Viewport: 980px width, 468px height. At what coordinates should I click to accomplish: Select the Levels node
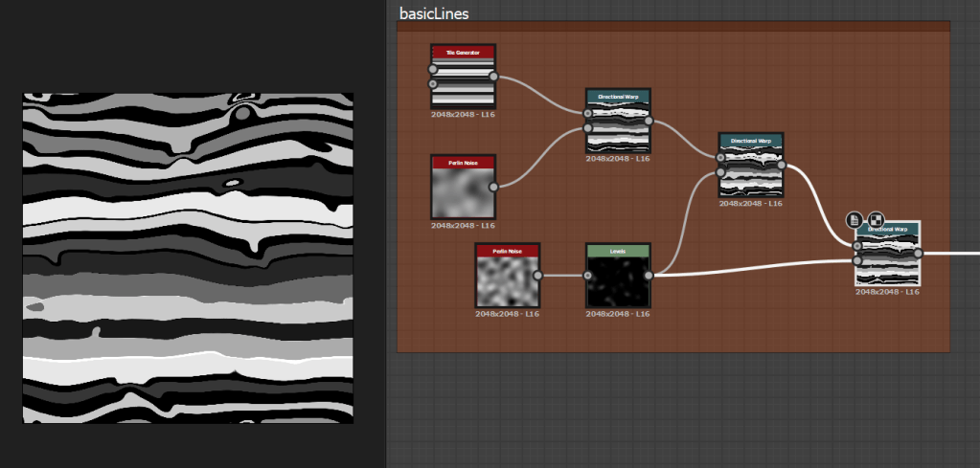618,278
